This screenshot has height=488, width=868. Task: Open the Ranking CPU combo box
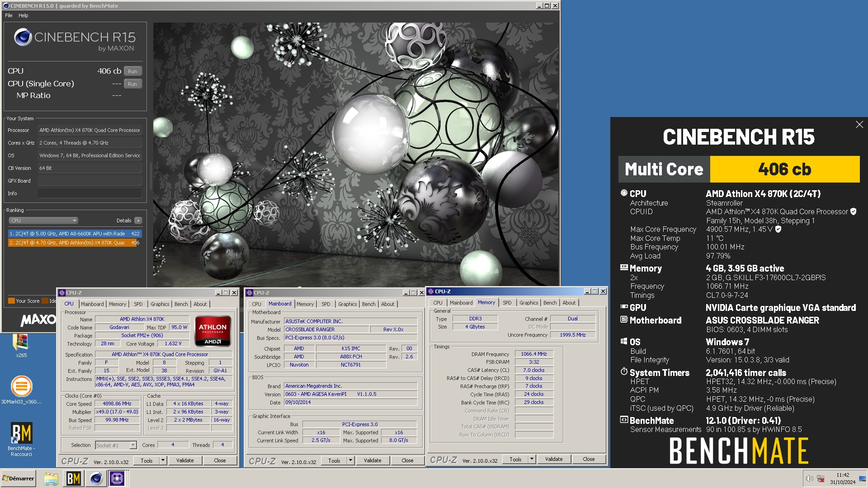click(43, 221)
